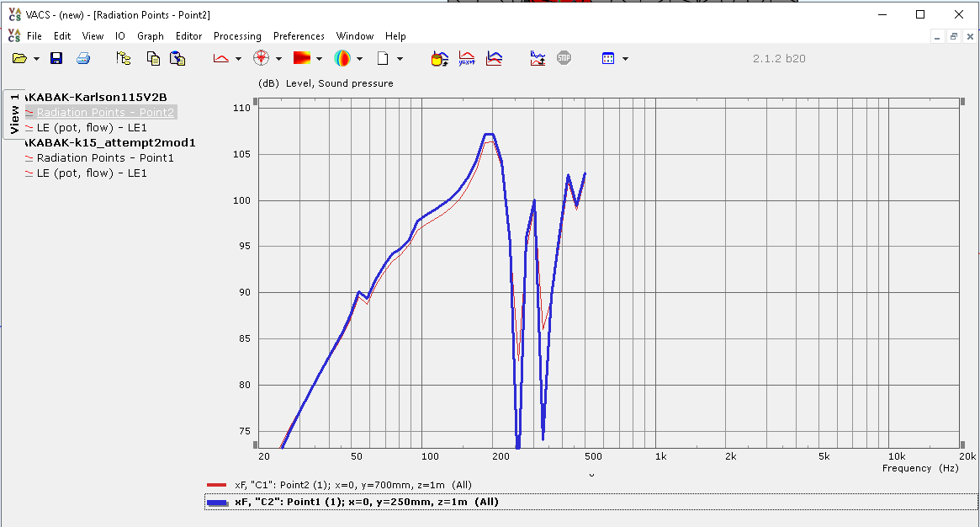
Task: Click the VACS document icon beside File
Action: (13, 35)
